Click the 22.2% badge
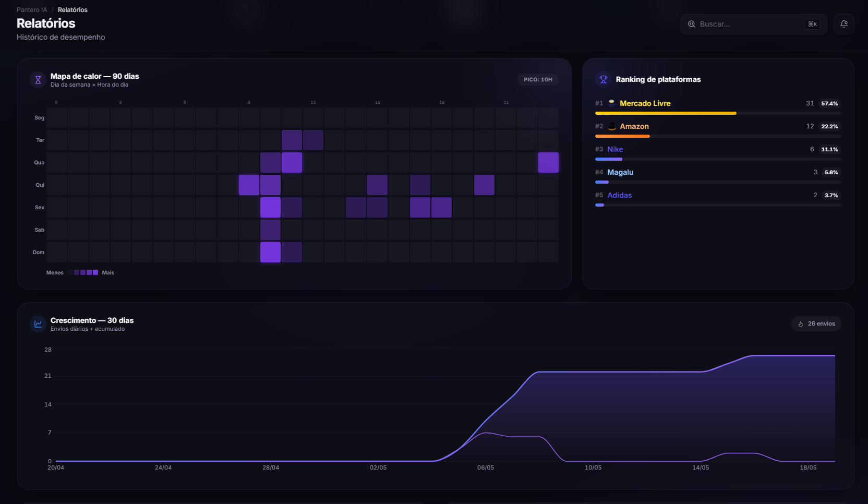 point(829,126)
